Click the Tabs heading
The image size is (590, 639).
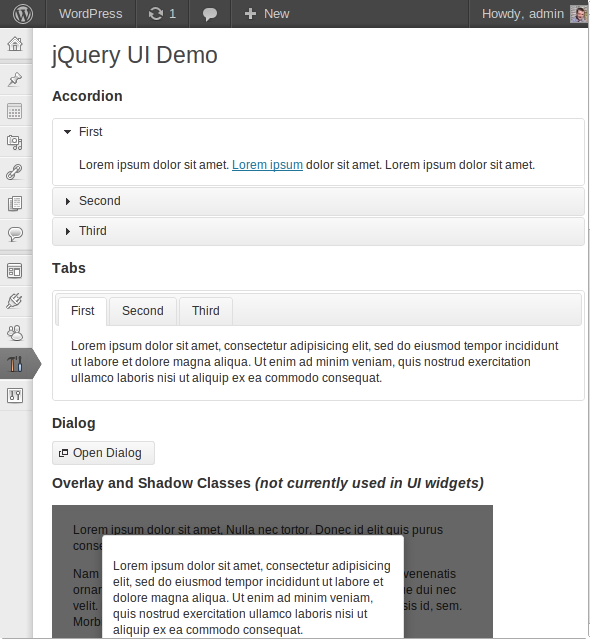pos(69,268)
